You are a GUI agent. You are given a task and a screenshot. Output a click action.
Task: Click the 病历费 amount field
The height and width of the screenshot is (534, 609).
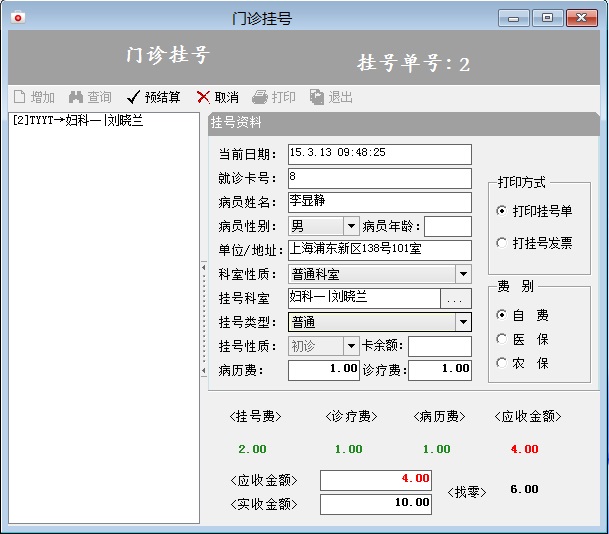(x=324, y=370)
